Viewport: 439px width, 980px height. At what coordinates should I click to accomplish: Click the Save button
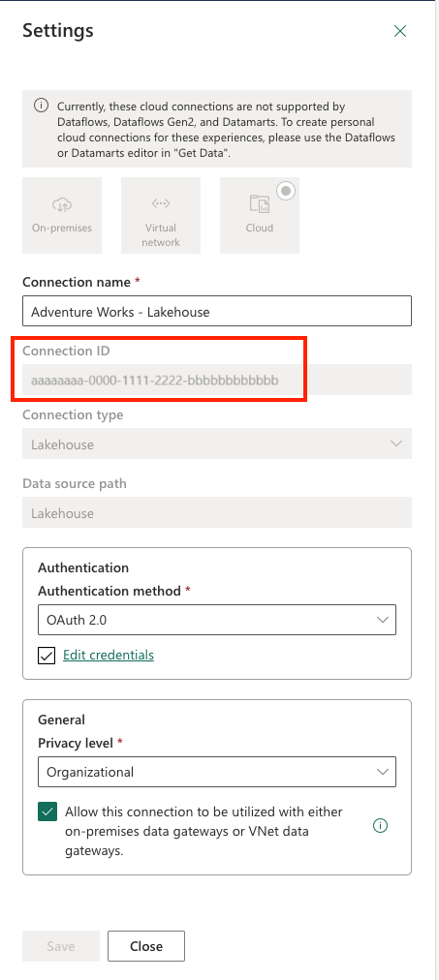61,946
